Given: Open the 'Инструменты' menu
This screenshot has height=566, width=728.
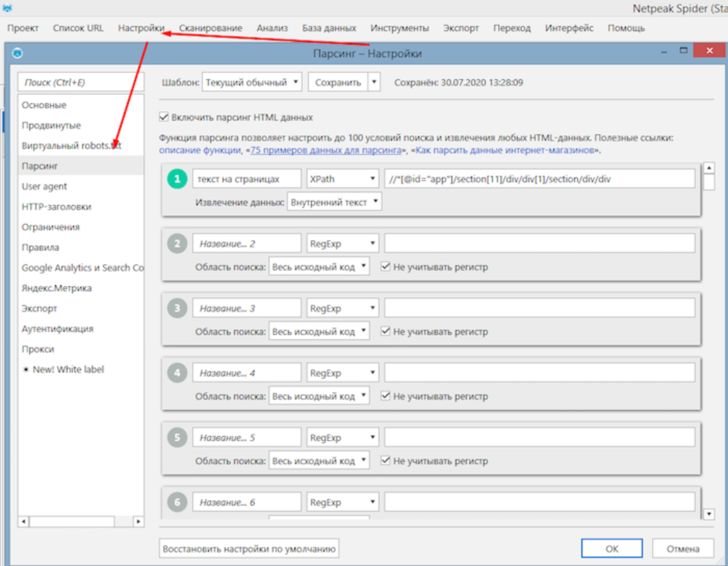Looking at the screenshot, I should point(399,28).
